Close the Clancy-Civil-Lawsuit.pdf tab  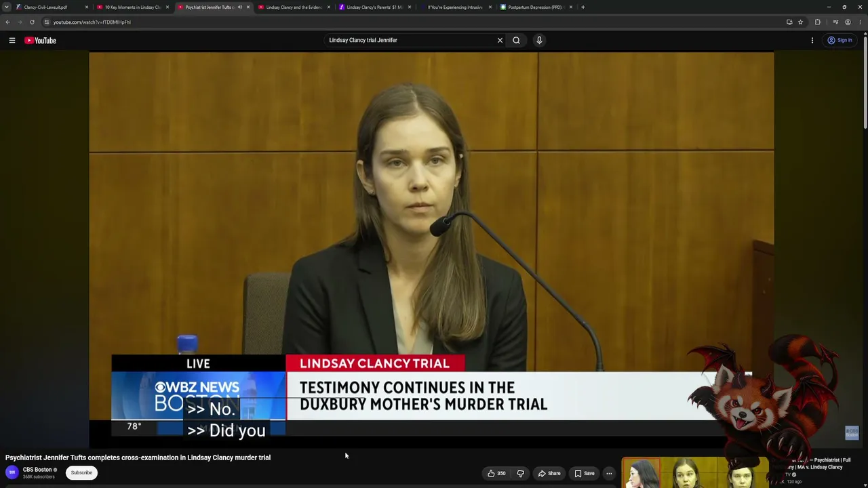pos(87,7)
